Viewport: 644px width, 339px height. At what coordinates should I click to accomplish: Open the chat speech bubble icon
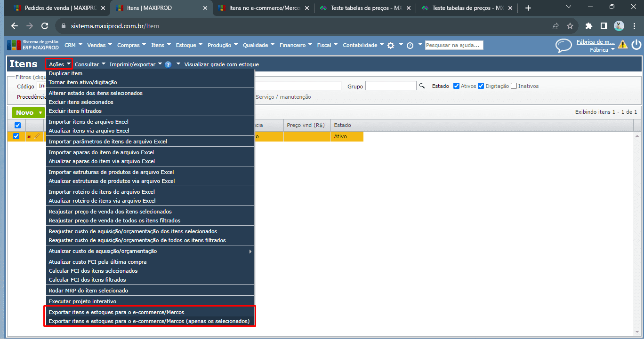pos(563,46)
